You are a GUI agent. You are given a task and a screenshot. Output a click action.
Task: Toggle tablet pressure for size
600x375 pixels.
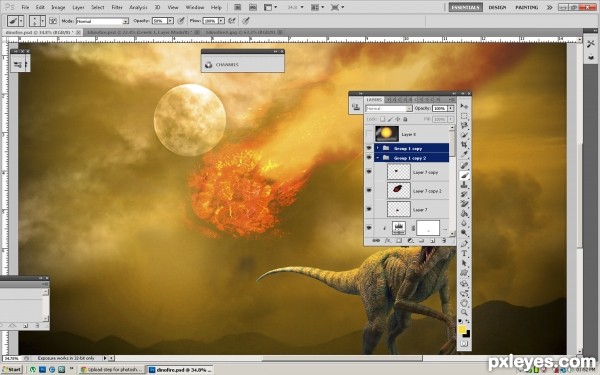coord(246,21)
